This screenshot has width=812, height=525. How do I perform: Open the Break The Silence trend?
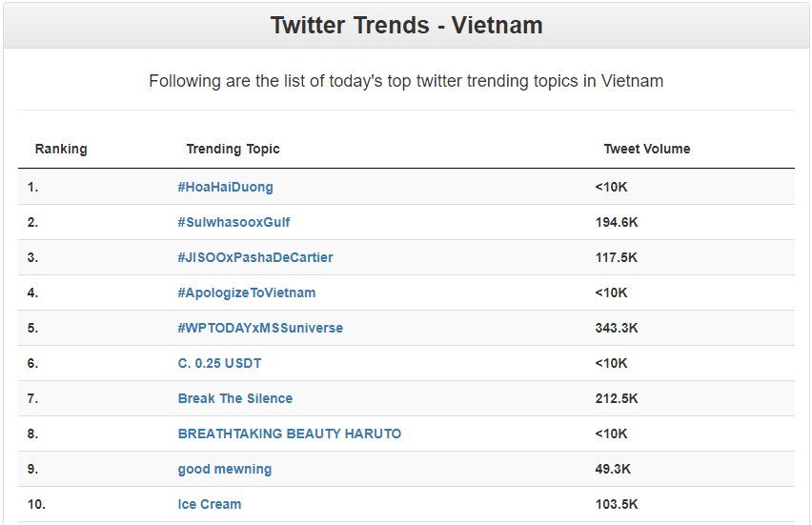(x=235, y=398)
